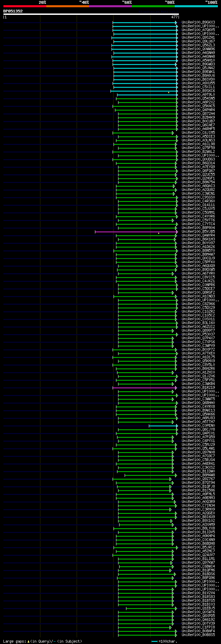Click the green alignment bar for Q1EBJ5
Viewport: 221px width, 644px height.
[x=151, y=608]
